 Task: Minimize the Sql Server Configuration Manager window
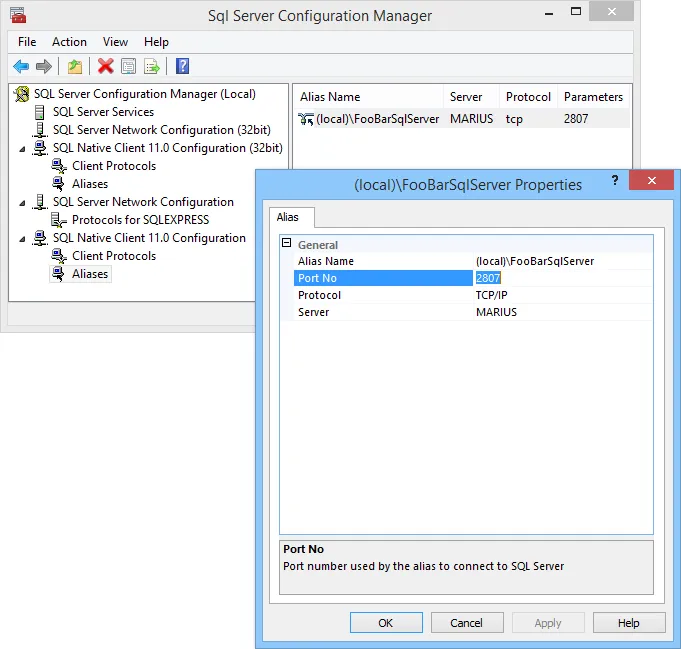[x=549, y=13]
